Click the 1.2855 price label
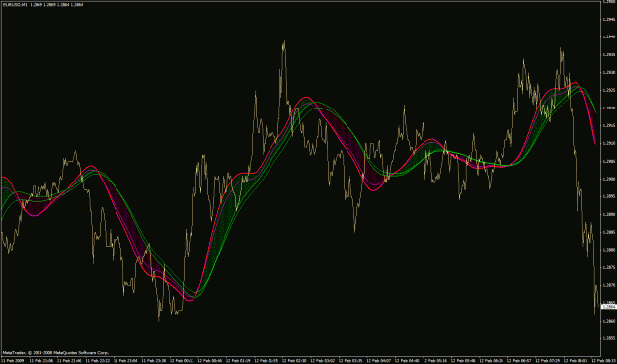This screenshot has width=617, height=364. pyautogui.click(x=609, y=338)
